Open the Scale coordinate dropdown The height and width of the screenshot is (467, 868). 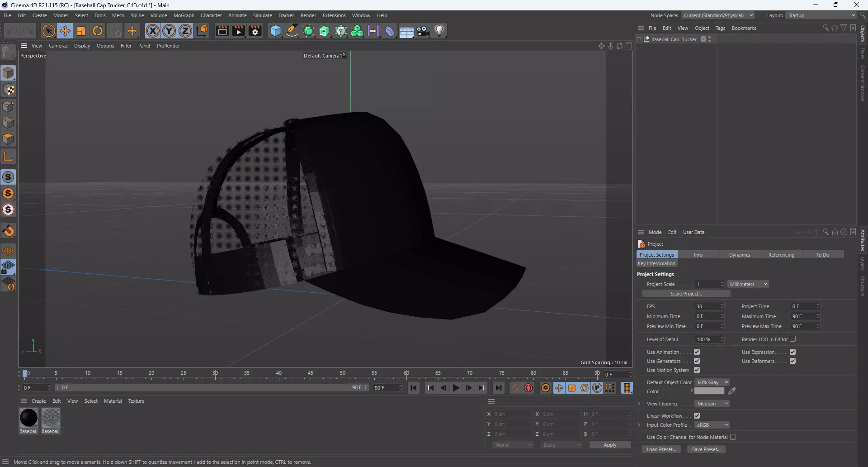click(561, 445)
